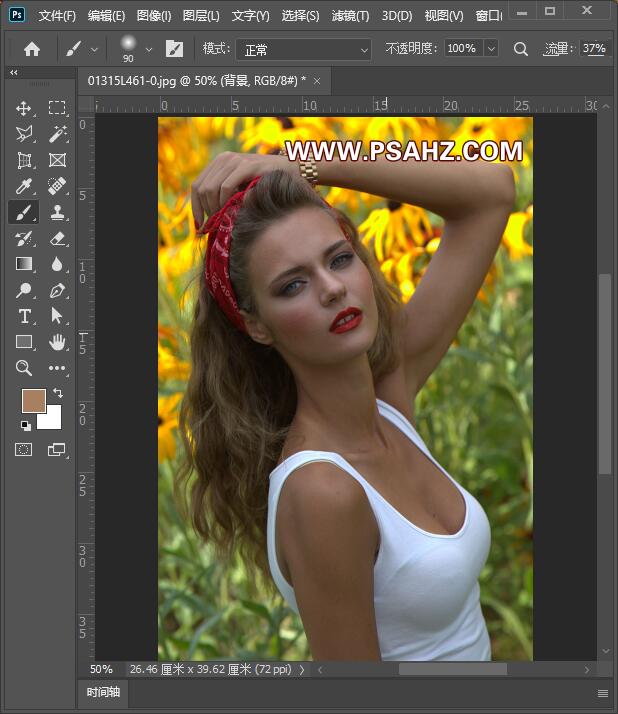This screenshot has height=714, width=618.
Task: Open the 文字(Y) menu
Action: point(250,16)
